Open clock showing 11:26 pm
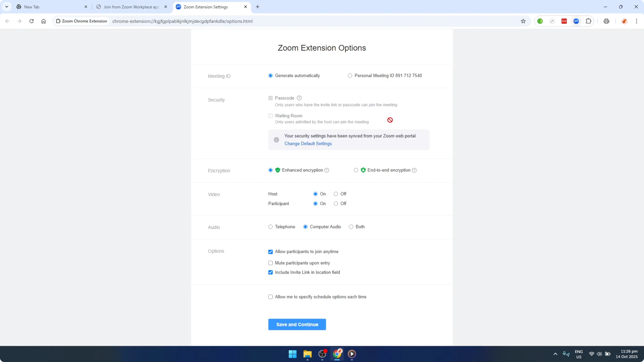Viewport: 644px width, 362px height. tap(627, 354)
